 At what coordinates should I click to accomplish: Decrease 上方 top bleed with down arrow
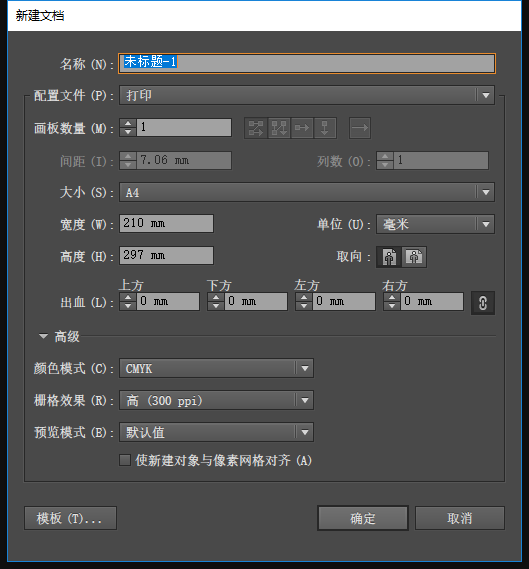tap(128, 306)
